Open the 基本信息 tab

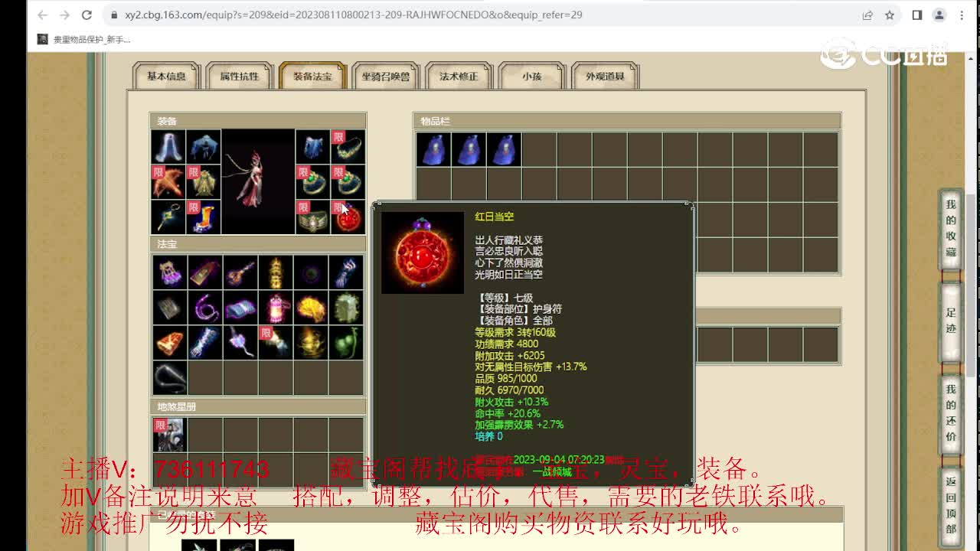(166, 76)
